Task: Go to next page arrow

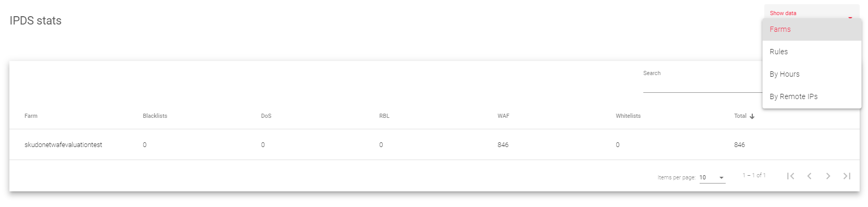Action: point(828,176)
